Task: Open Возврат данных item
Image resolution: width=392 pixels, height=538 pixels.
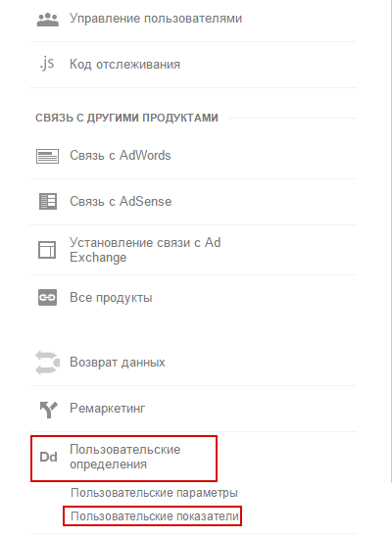Action: click(x=118, y=363)
